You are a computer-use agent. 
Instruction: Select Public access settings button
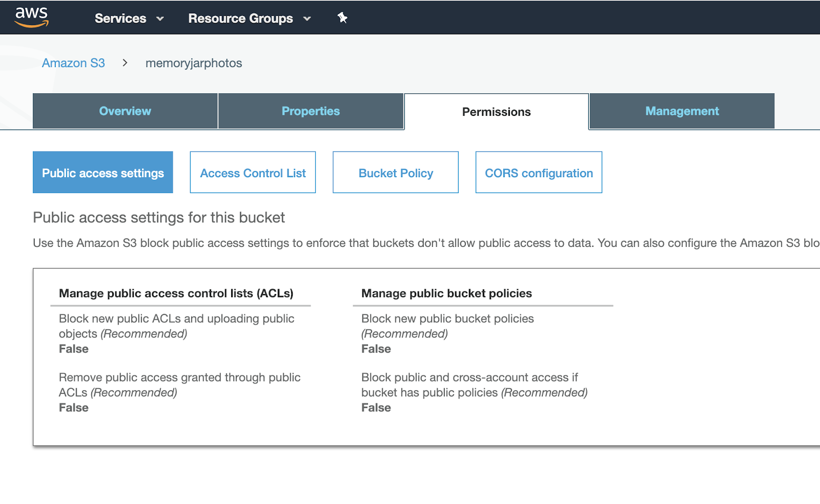(103, 172)
